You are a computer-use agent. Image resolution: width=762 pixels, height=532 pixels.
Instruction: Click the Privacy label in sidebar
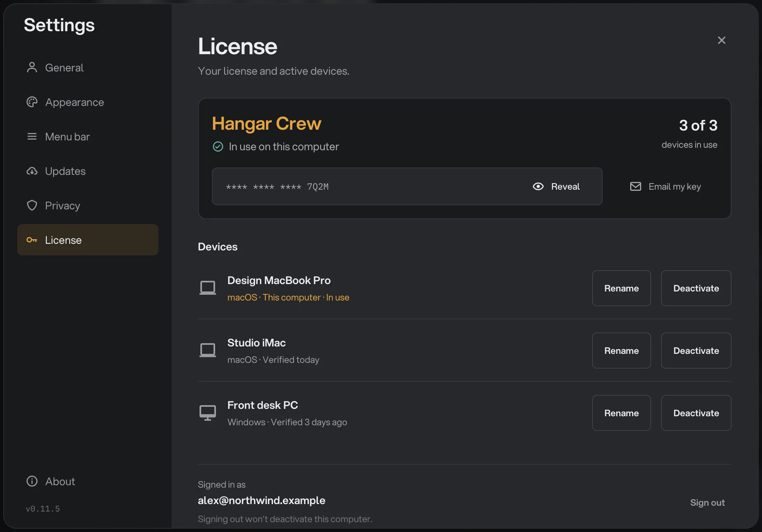[x=62, y=206]
